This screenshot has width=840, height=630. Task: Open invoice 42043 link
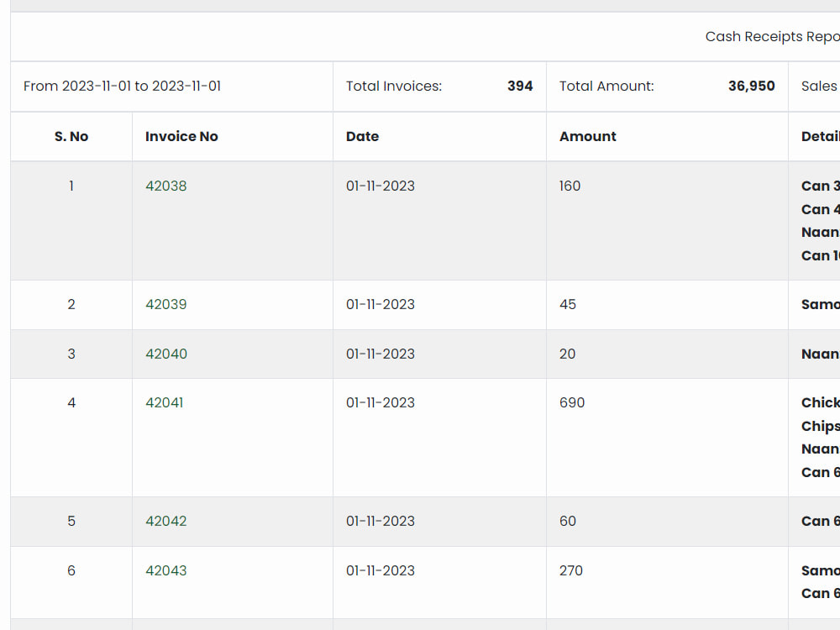[x=166, y=570]
